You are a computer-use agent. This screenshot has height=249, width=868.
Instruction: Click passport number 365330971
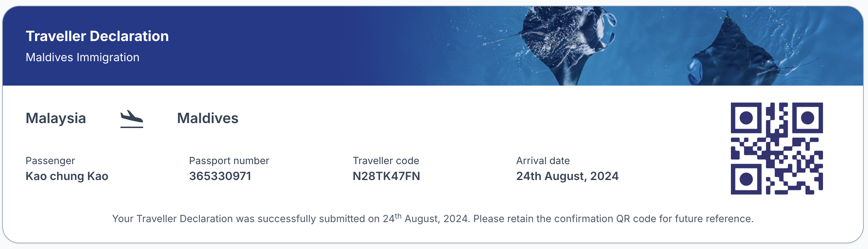click(220, 176)
